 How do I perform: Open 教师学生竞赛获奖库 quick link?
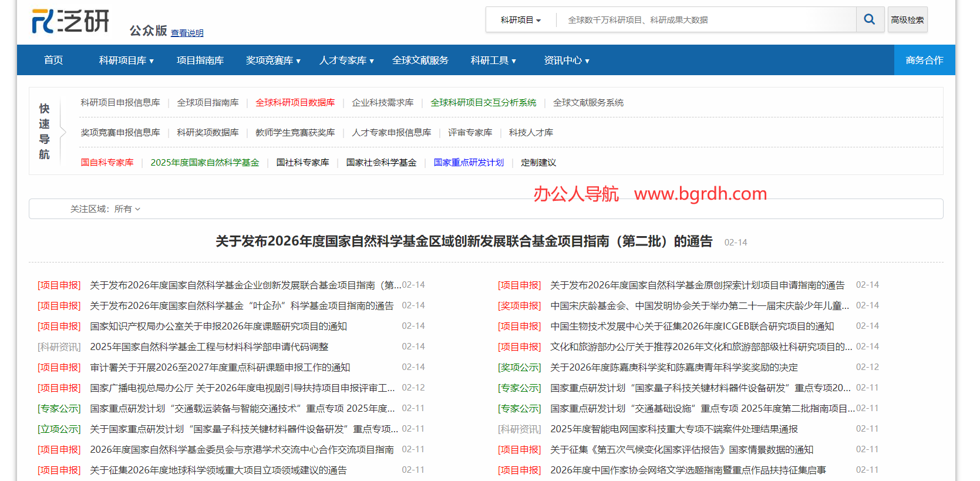tap(295, 133)
